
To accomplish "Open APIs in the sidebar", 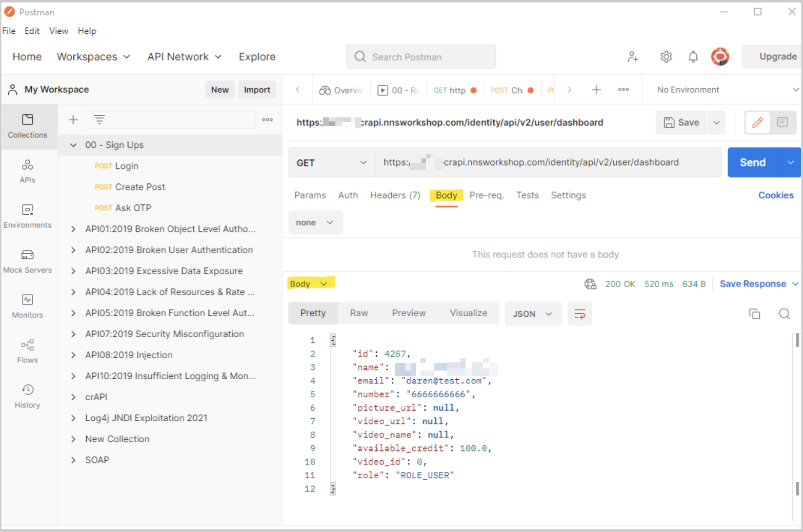I will [28, 171].
